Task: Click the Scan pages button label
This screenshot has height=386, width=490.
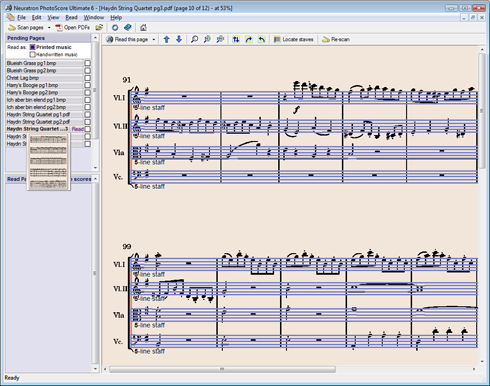Action: [x=30, y=28]
